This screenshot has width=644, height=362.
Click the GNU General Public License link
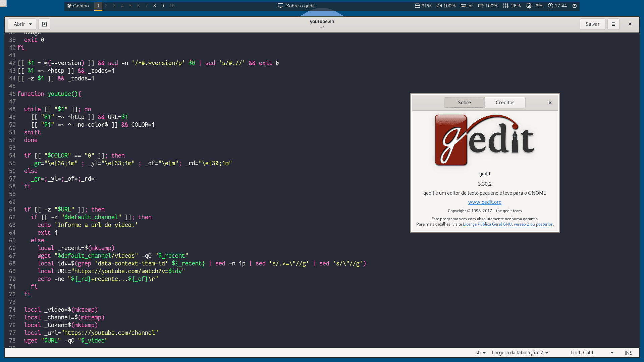[508, 224]
